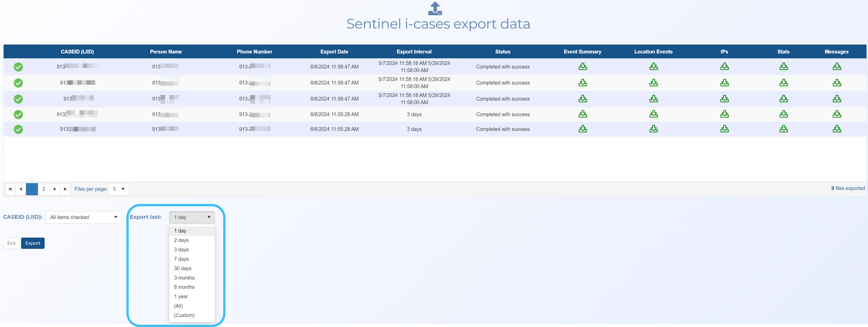The height and width of the screenshot is (327, 868).
Task: Click green check mark of third row
Action: coord(18,99)
